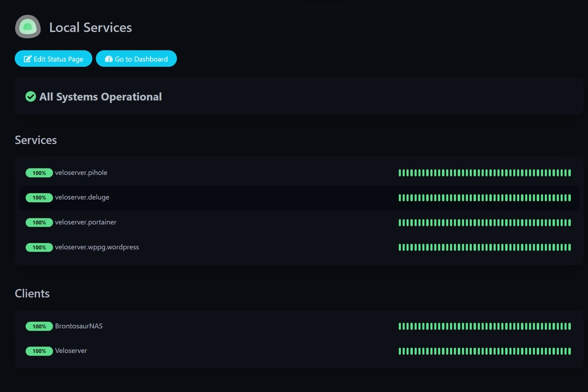Click the Uptime Kuma logo icon

click(28, 27)
